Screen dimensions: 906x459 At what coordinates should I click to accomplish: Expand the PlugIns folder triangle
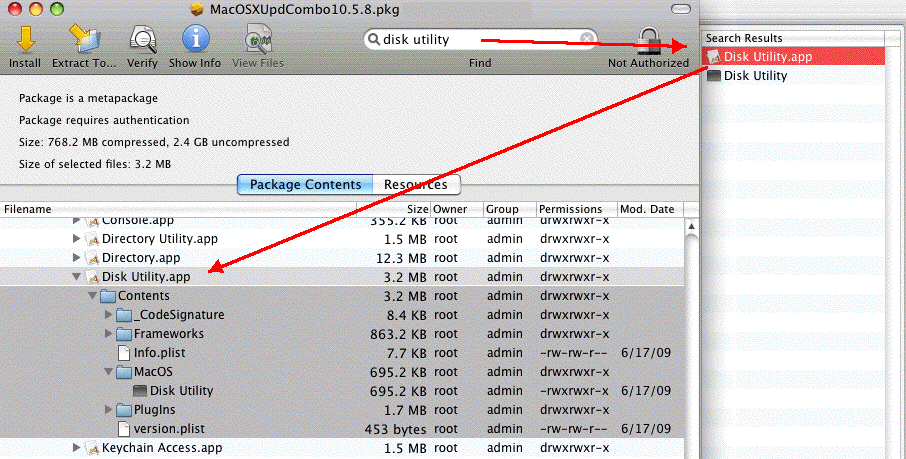coord(109,409)
